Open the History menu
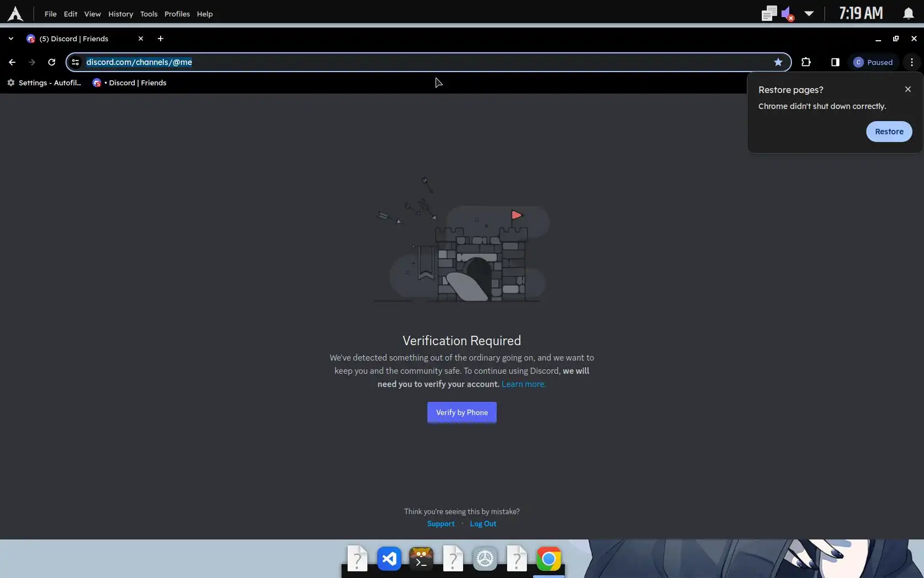Screen dimensions: 924x578 (120, 14)
